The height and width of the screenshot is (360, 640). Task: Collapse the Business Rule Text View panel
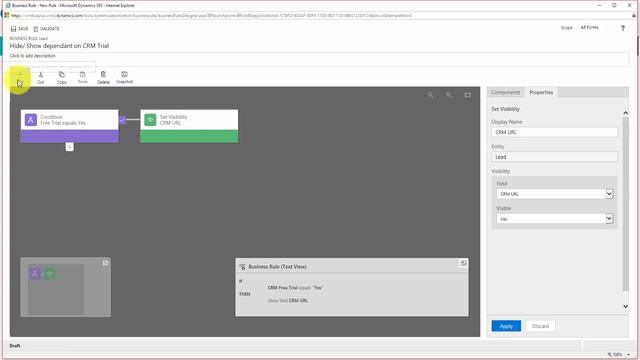[x=464, y=263]
